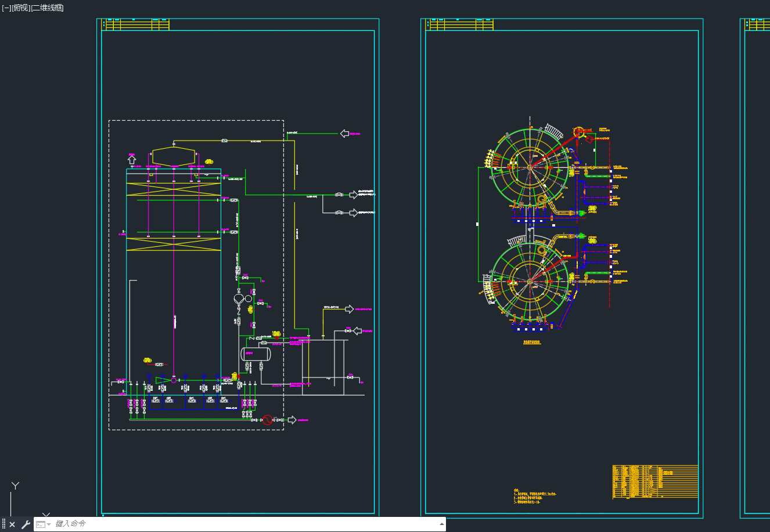Close the command line window

click(12, 524)
